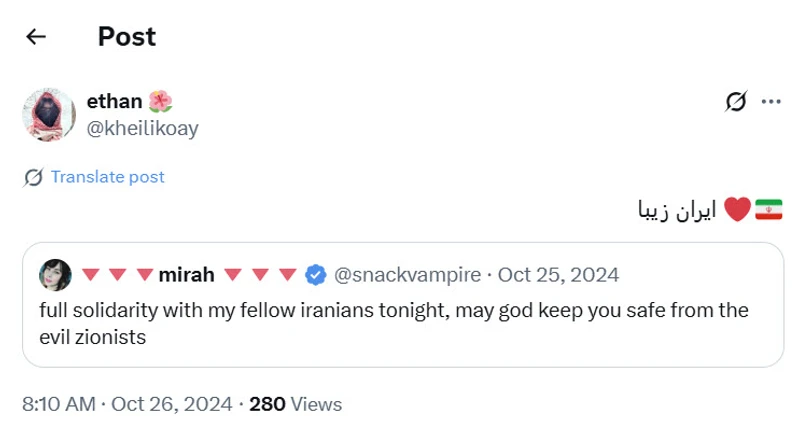Click the Oct 25, 2024 quoted post date
Image resolution: width=800 pixels, height=434 pixels.
click(x=558, y=274)
